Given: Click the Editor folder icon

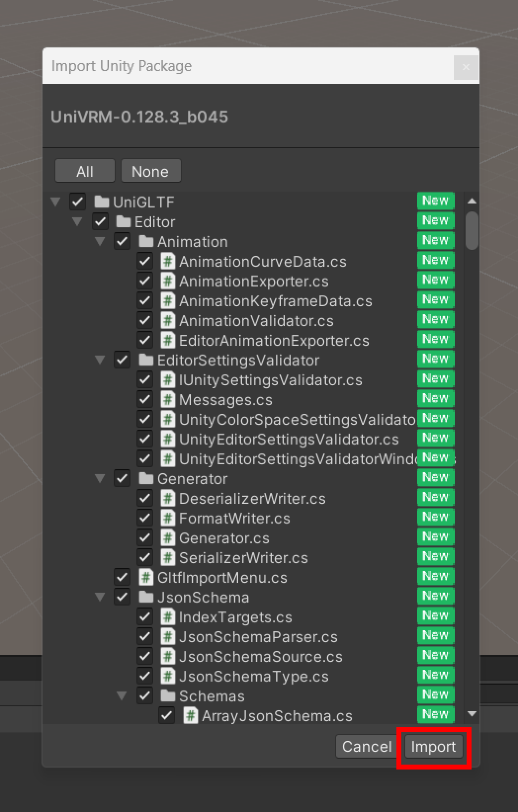Looking at the screenshot, I should [123, 222].
